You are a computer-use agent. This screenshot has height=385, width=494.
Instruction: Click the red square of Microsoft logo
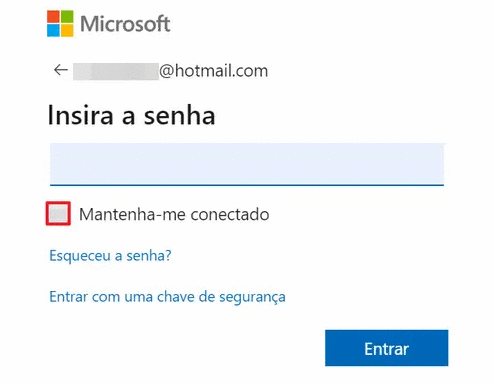pos(53,17)
